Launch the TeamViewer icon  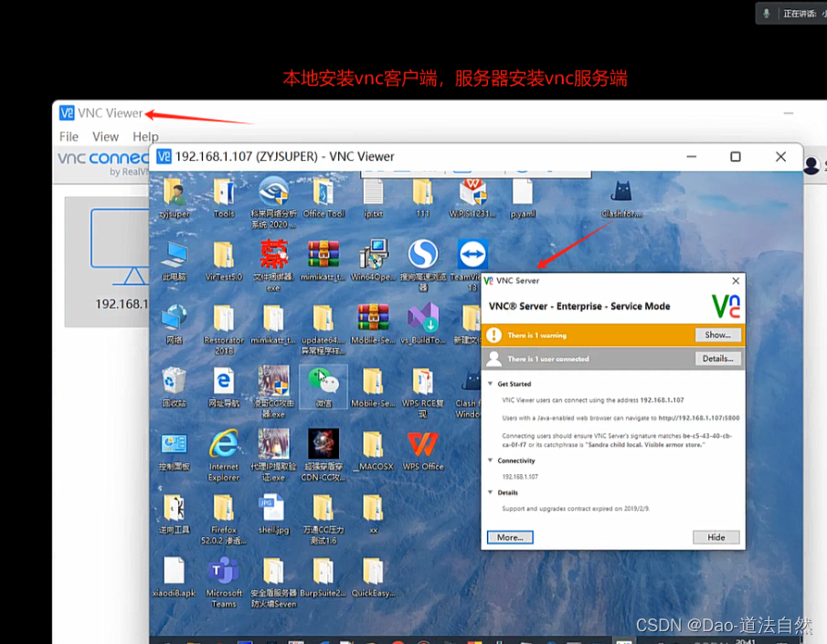click(472, 254)
